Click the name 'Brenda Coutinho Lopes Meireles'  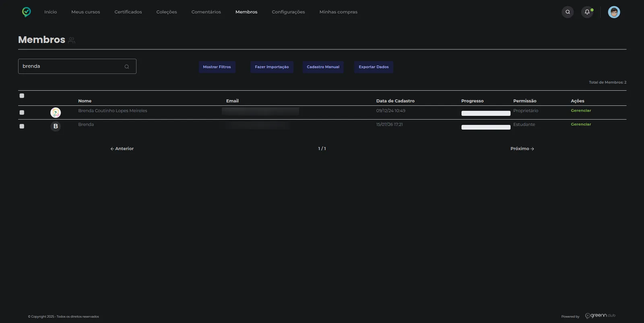pos(113,111)
